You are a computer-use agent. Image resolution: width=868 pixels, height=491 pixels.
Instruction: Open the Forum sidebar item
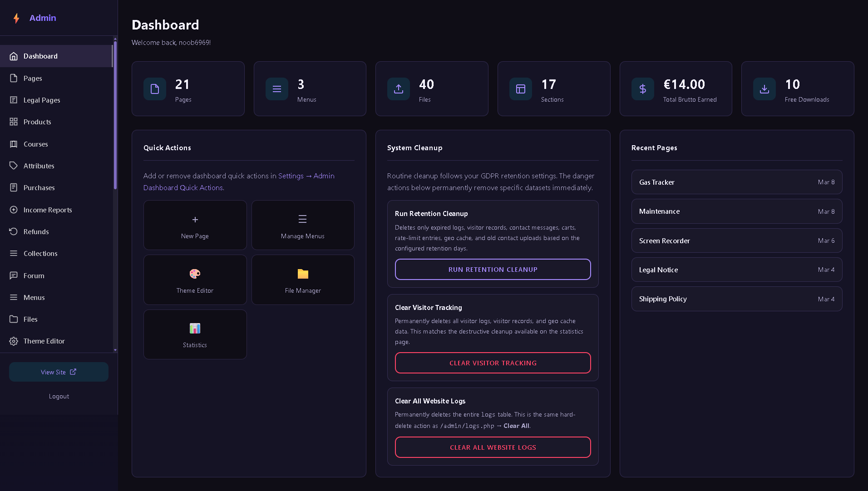click(x=56, y=275)
